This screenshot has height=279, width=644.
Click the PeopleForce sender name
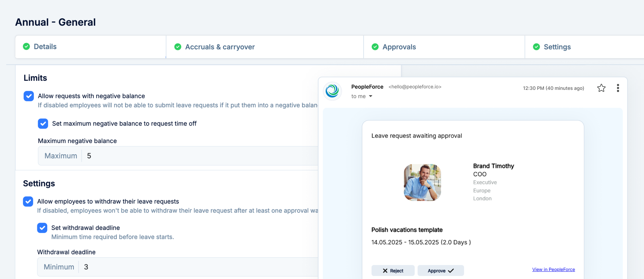coord(367,87)
